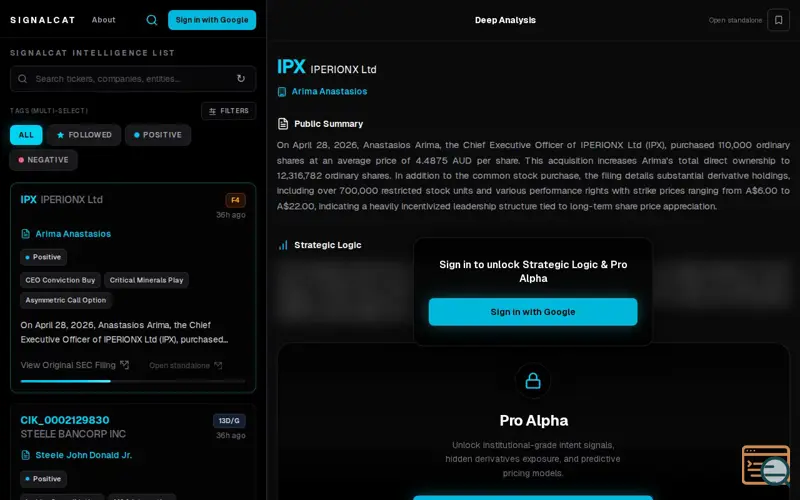The image size is (800, 500).
Task: Click the IPX card progress bar
Action: pyautogui.click(x=133, y=381)
